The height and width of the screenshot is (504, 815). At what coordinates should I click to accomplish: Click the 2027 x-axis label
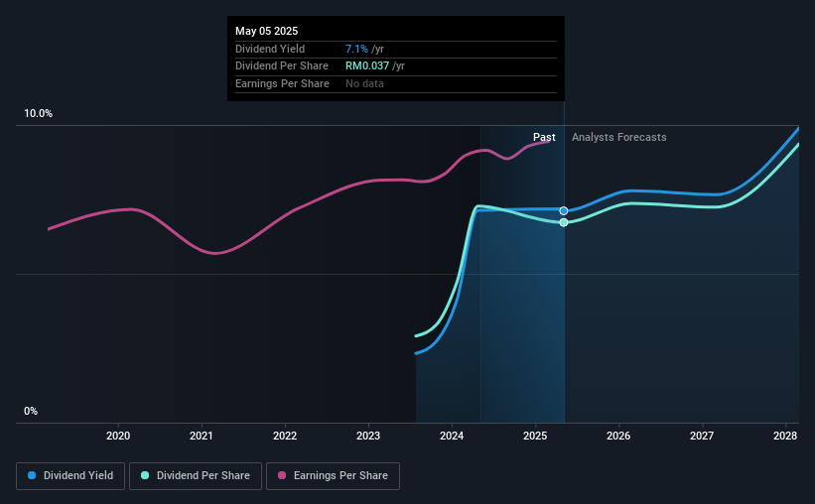pos(702,436)
